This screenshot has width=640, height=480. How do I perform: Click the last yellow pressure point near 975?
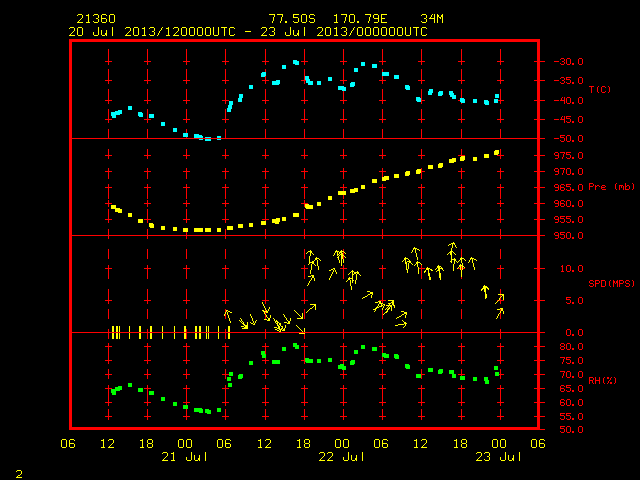(x=497, y=153)
